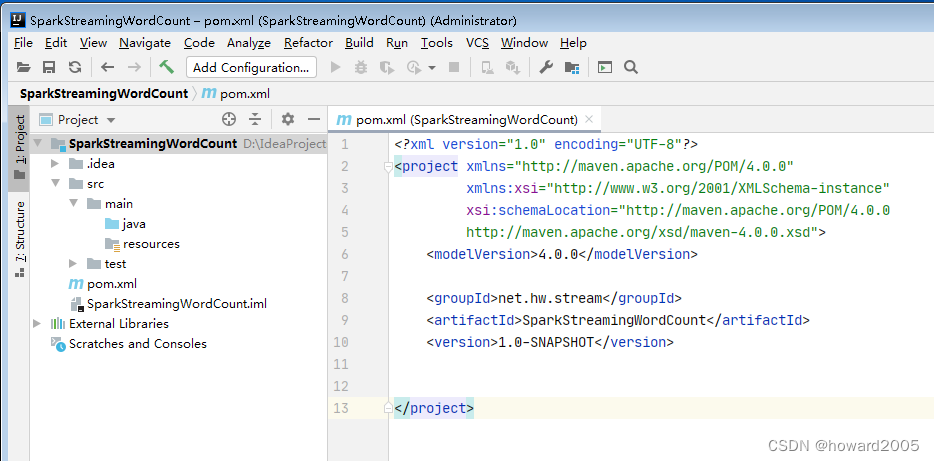
Task: Open the Tools menu
Action: (x=437, y=43)
